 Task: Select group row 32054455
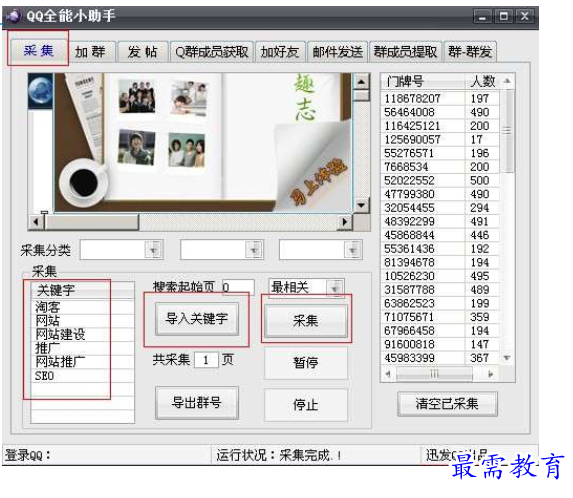[440, 208]
